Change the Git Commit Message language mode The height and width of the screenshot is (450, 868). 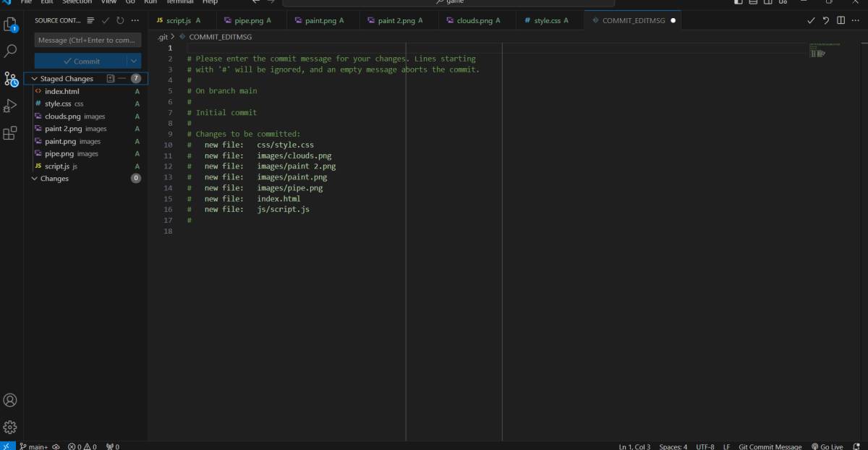(x=770, y=446)
